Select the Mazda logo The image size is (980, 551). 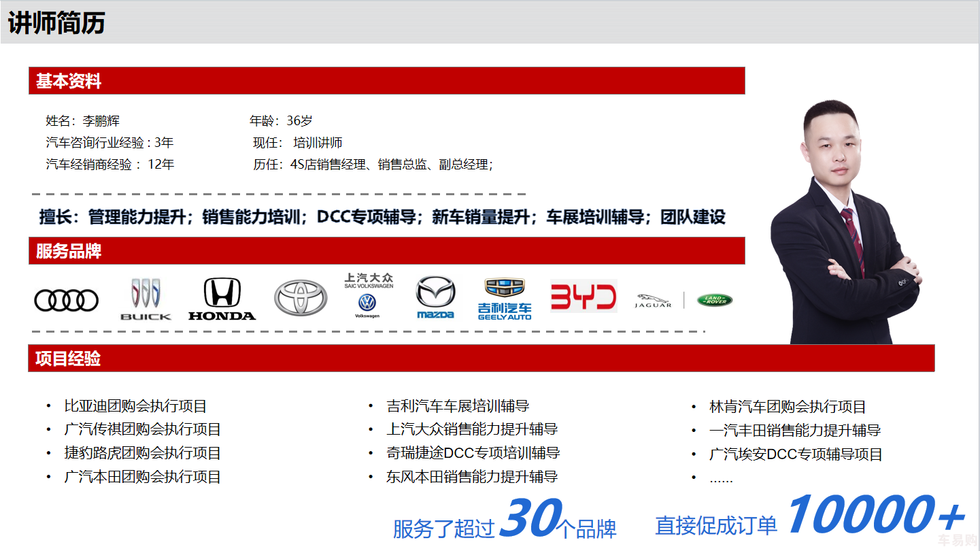tap(435, 297)
